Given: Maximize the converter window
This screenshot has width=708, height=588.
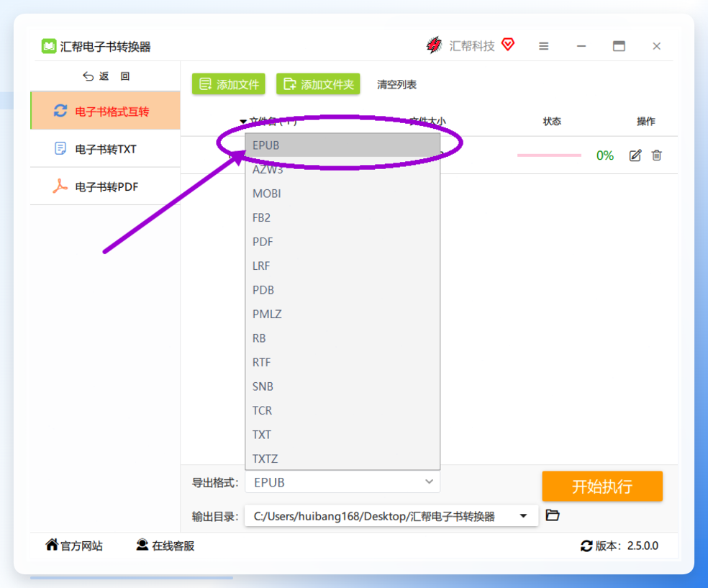Looking at the screenshot, I should click(619, 46).
